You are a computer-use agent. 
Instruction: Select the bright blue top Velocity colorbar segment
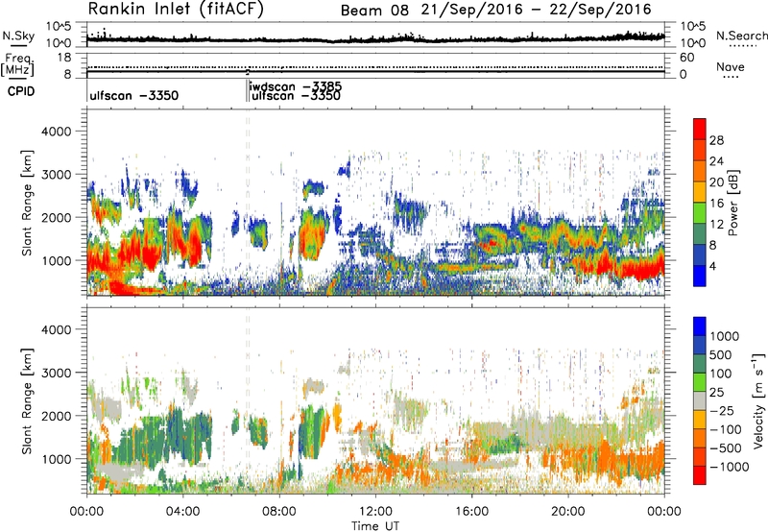pyautogui.click(x=700, y=326)
